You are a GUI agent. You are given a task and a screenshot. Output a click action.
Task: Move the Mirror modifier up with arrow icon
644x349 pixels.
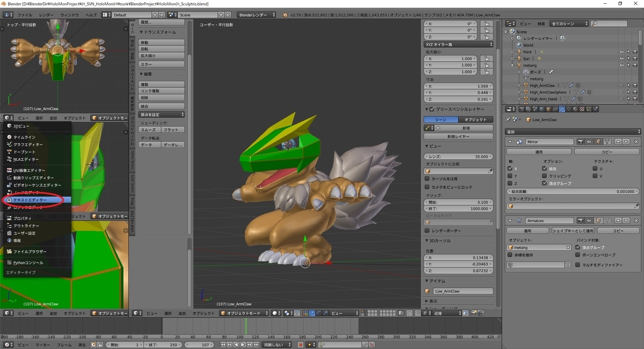point(618,142)
